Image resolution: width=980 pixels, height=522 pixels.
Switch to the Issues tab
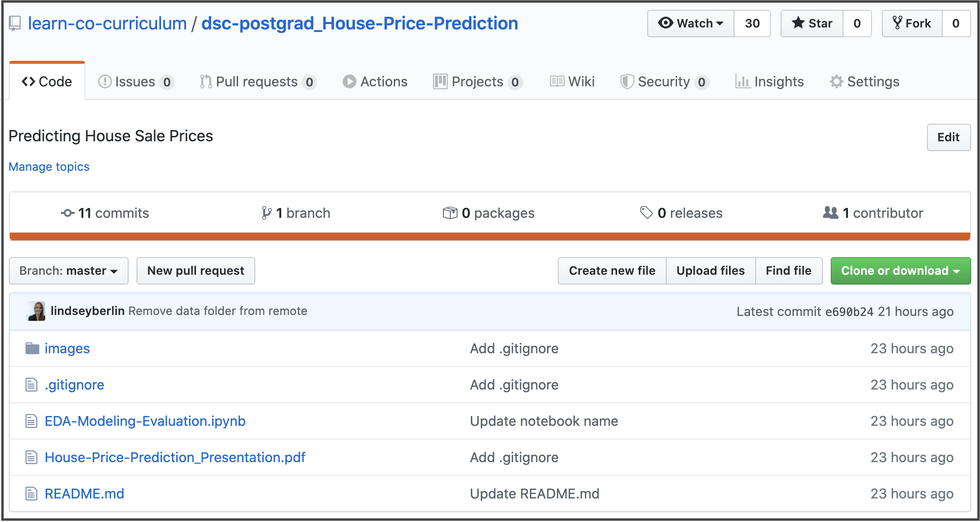136,81
